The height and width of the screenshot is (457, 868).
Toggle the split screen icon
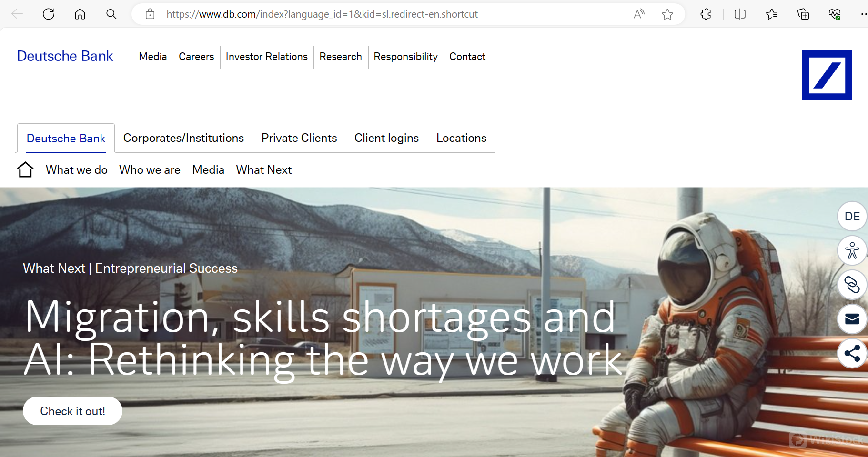(740, 14)
